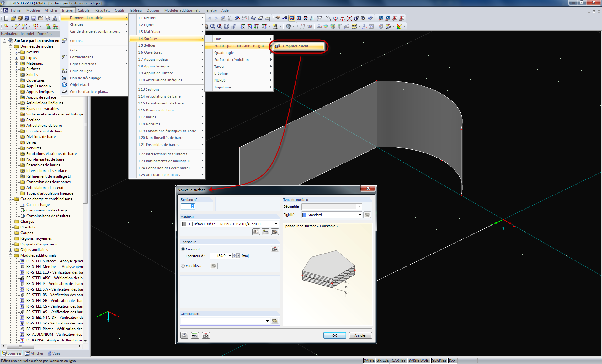Open the material library icon
Screen dimensions: 602x364
point(256,232)
